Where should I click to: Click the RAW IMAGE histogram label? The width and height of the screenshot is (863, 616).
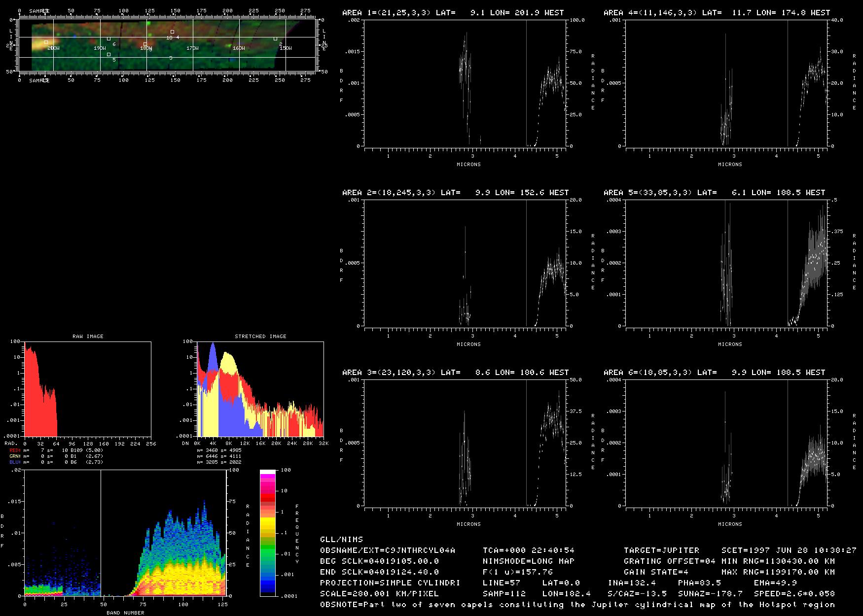88,337
